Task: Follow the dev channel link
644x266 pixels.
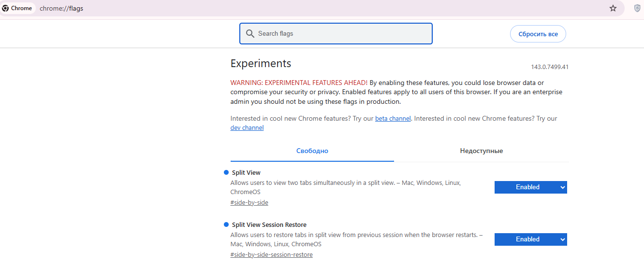Action: (x=247, y=128)
